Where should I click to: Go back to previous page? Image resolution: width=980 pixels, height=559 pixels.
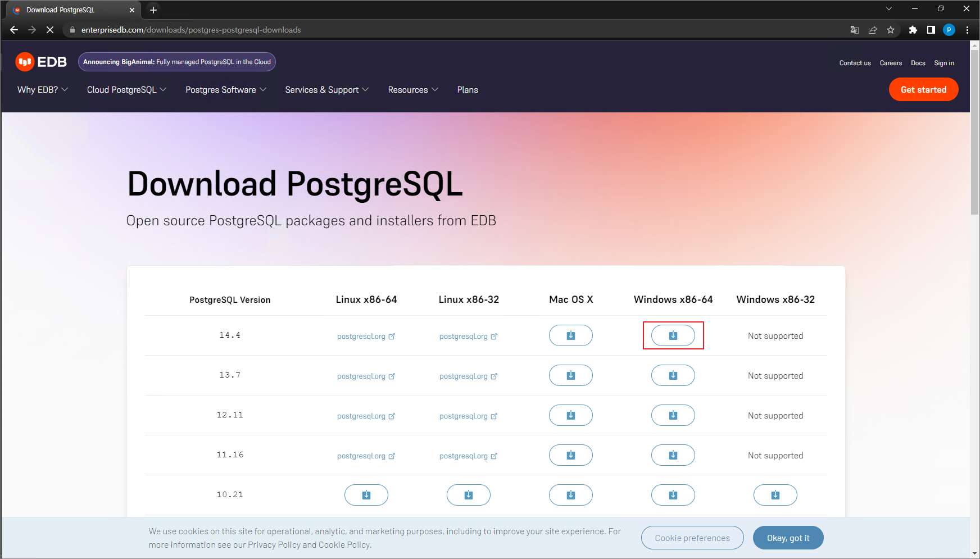click(14, 30)
